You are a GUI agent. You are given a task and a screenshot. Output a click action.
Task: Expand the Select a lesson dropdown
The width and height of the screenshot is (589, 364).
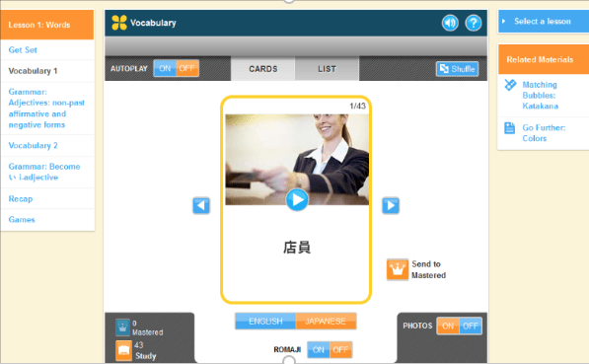[544, 22]
